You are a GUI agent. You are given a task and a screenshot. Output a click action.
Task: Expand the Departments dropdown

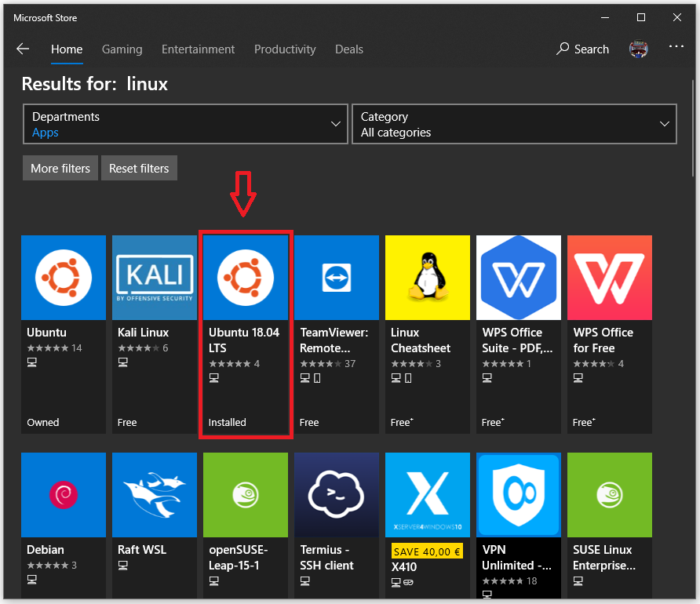click(185, 124)
